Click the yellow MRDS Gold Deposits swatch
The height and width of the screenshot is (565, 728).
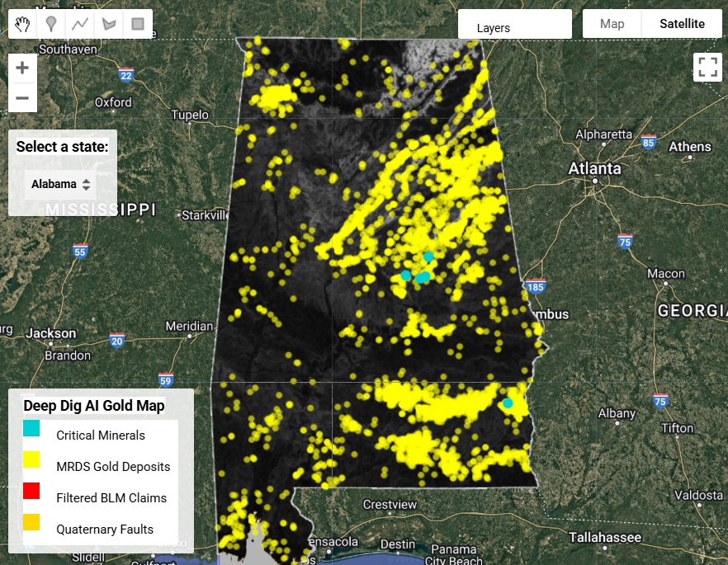click(x=31, y=459)
